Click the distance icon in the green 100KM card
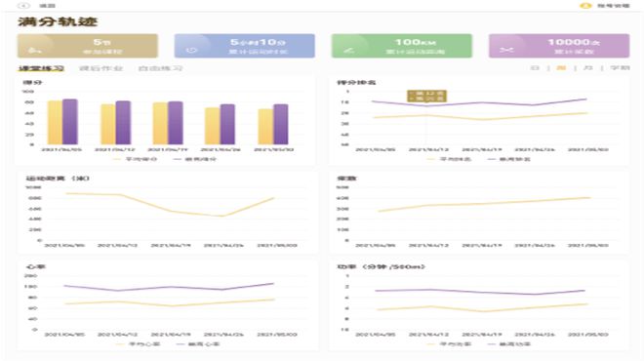The width and height of the screenshot is (644, 361). [x=348, y=51]
